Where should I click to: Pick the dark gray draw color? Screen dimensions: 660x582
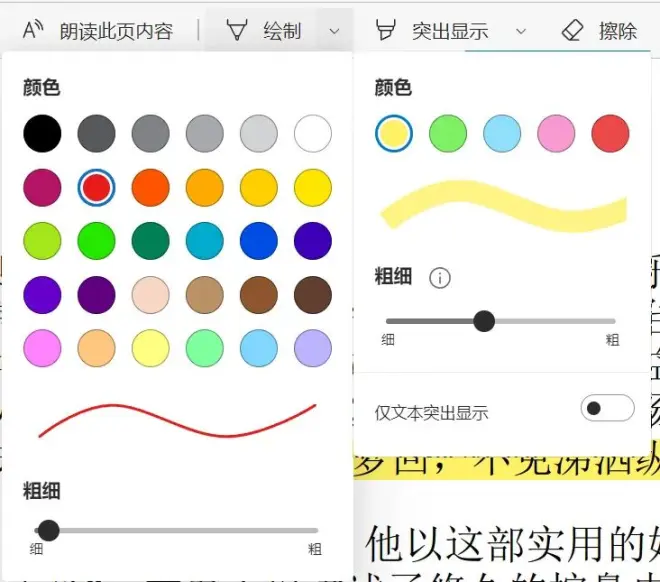96,133
